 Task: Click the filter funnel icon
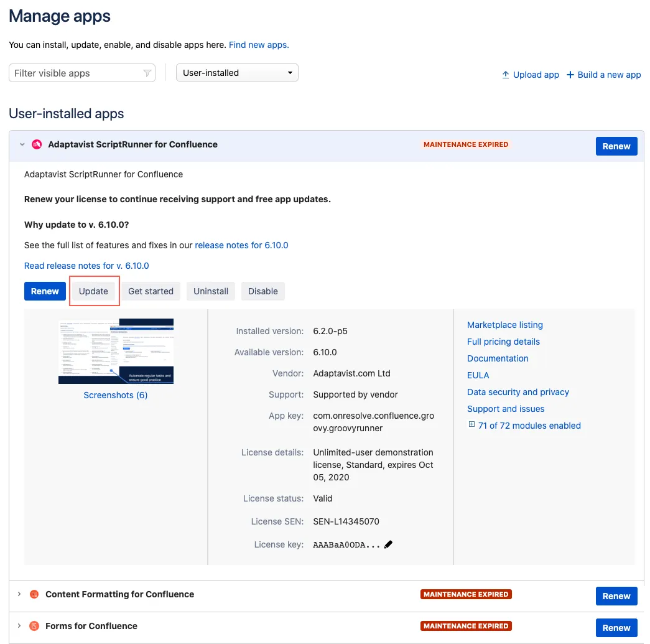147,73
